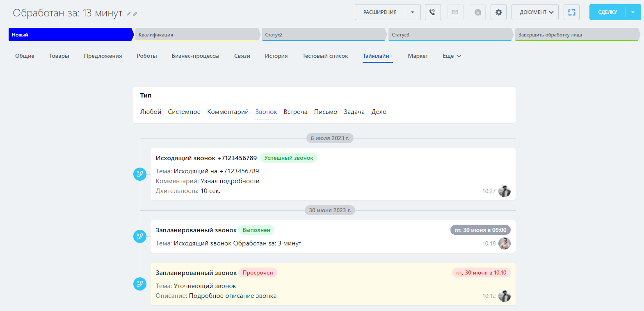Screen dimensions: 644x311
Task: Select the Квалификация status stage
Action: 198,35
